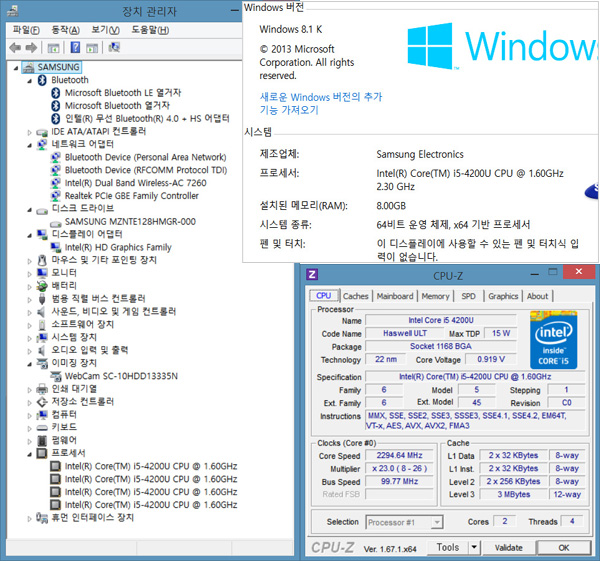This screenshot has width=600, height=563.
Task: Click the Windows logo in system info window
Action: pyautogui.click(x=430, y=46)
